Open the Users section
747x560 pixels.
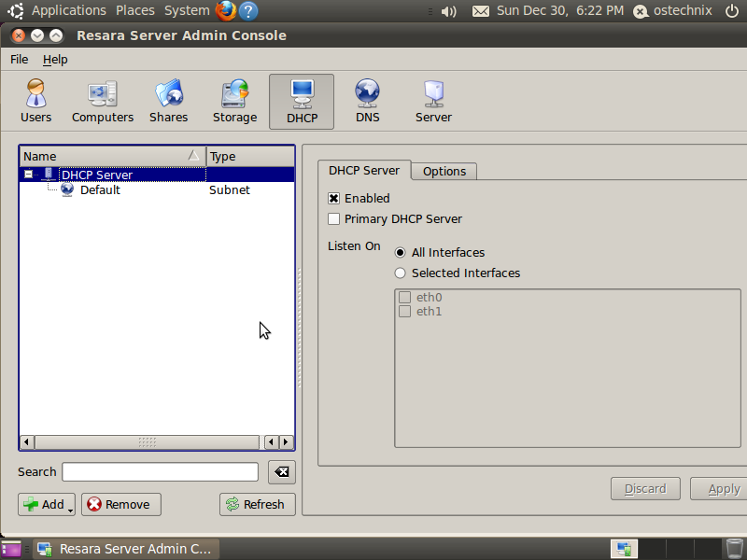(x=35, y=102)
